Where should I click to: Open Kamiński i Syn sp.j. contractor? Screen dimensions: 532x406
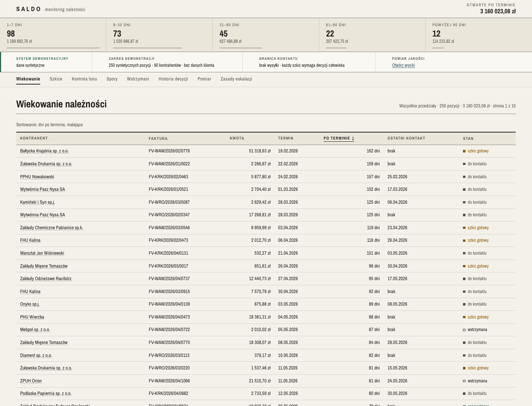(x=37, y=202)
